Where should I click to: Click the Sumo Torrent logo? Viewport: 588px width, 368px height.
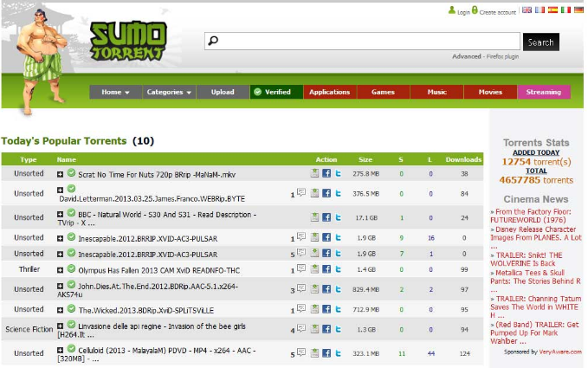click(128, 41)
